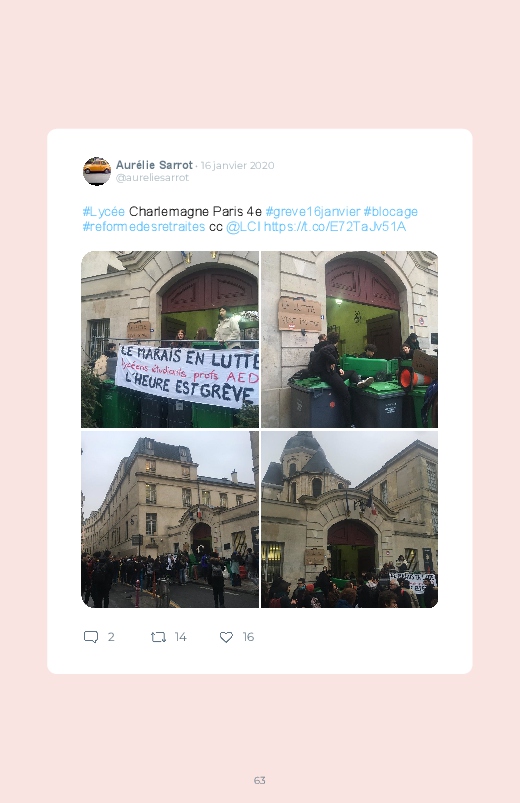Click the heart like icon
Viewport: 520px width, 803px height.
tap(226, 637)
